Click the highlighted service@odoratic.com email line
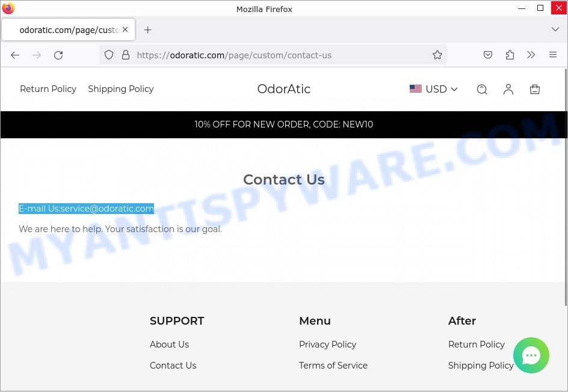 [x=86, y=209]
